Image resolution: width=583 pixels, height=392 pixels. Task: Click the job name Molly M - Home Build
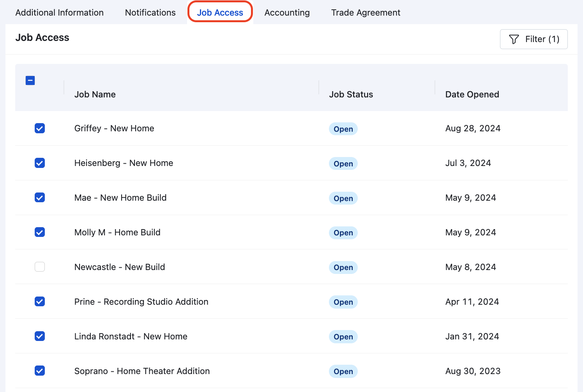click(x=117, y=232)
